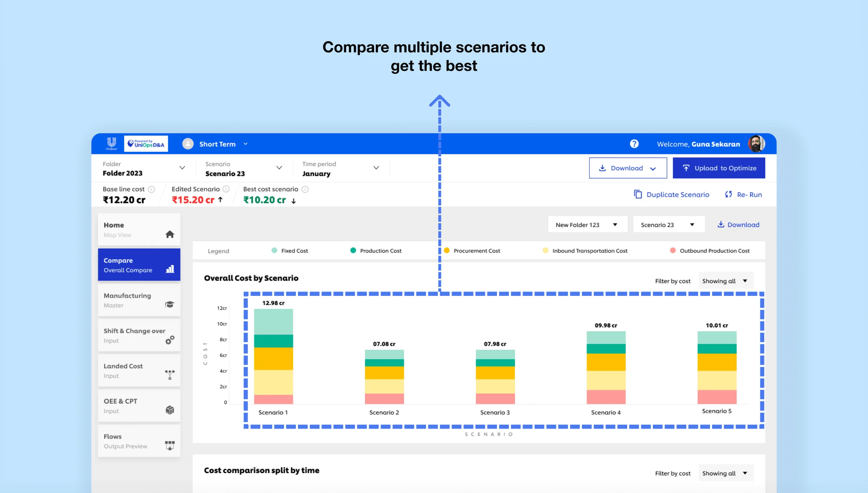Open the Time period January dropdown
Screen dimensions: 868x493
pyautogui.click(x=376, y=168)
